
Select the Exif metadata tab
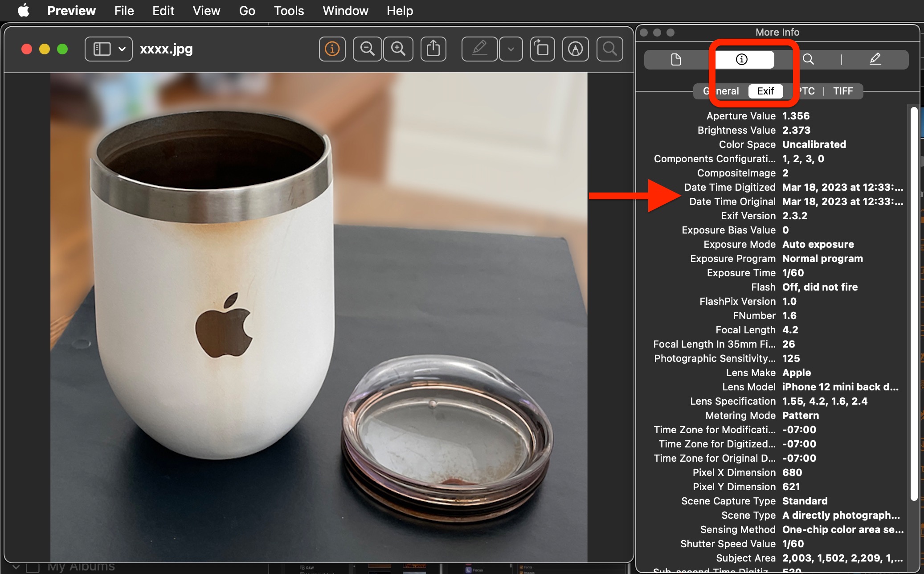(x=765, y=91)
